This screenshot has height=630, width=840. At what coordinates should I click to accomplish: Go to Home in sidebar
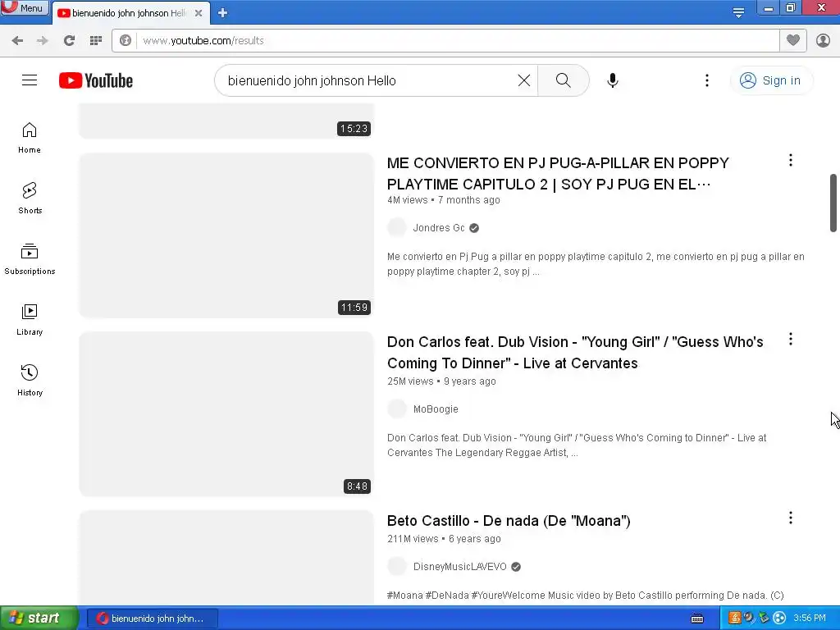click(x=30, y=138)
